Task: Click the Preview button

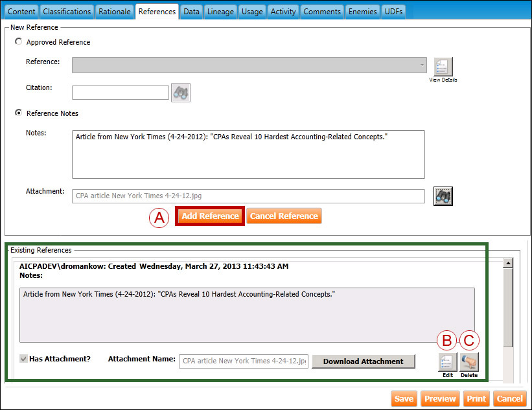Action: (440, 399)
